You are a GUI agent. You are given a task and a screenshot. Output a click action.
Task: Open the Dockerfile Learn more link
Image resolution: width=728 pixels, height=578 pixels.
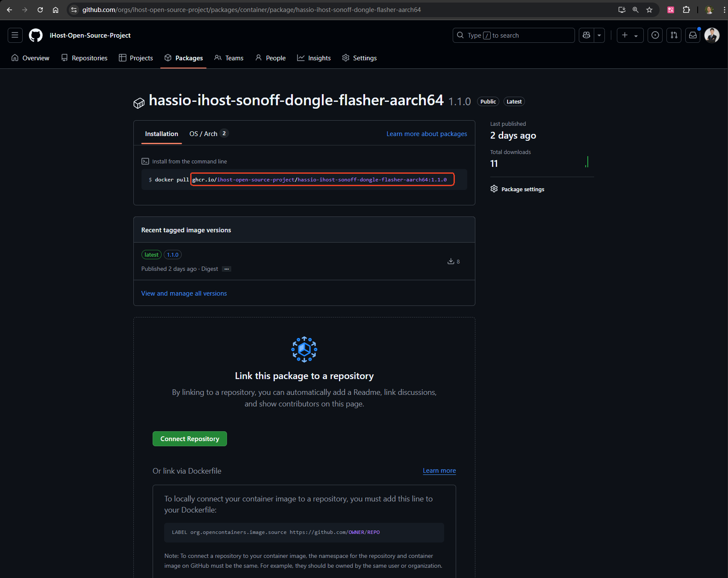click(x=439, y=471)
